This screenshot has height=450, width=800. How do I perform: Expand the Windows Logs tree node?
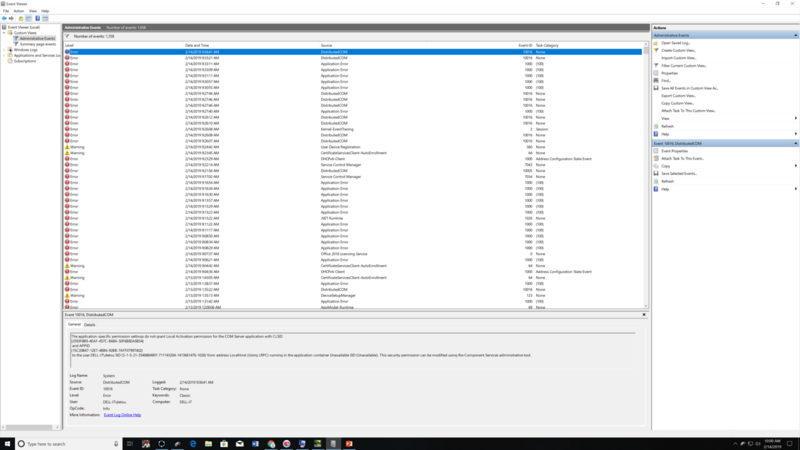click(x=4, y=50)
